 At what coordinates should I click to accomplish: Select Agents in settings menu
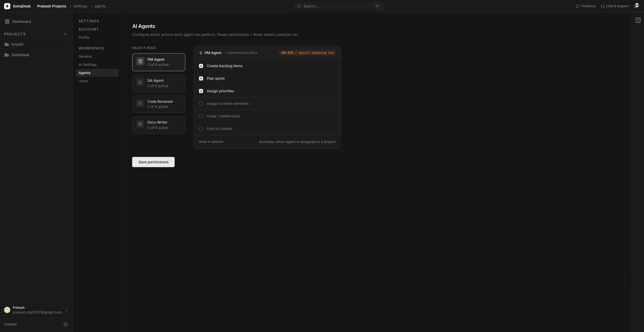point(97,73)
